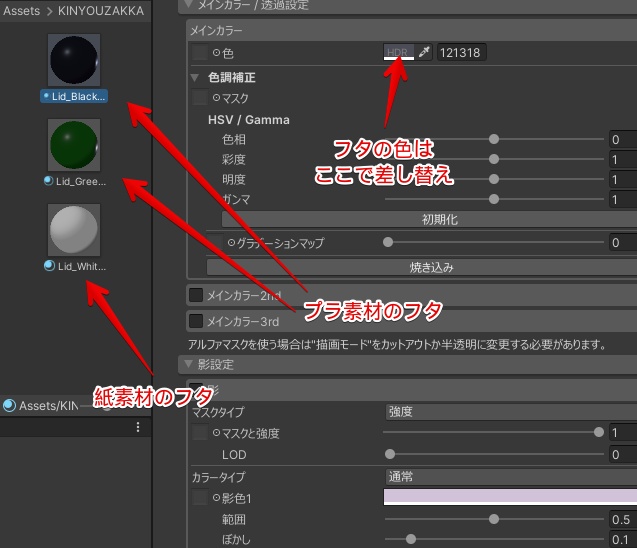Edit the 彩度 value field
The height and width of the screenshot is (548, 637).
pyautogui.click(x=623, y=159)
